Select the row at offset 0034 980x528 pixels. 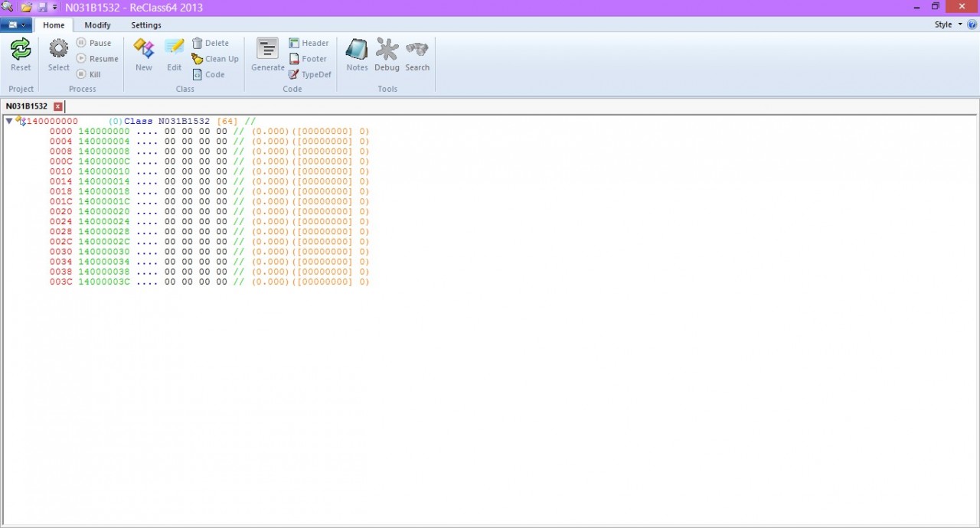(x=209, y=262)
